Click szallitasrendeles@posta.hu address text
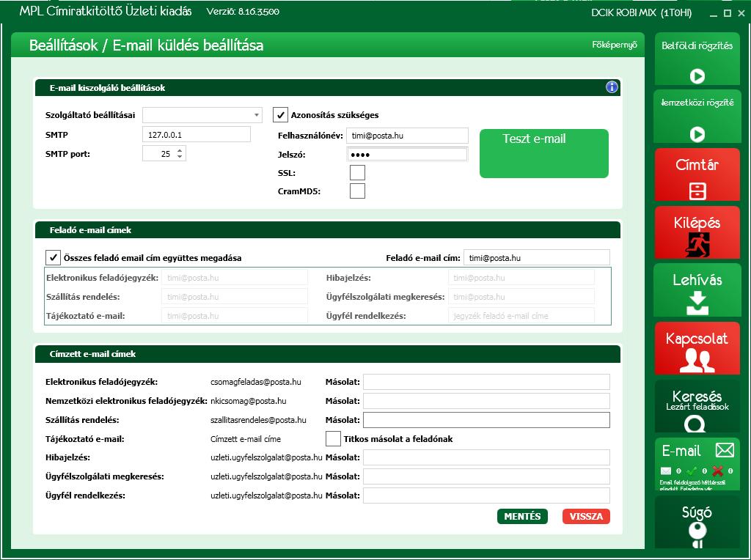The image size is (751, 560). pyautogui.click(x=258, y=420)
